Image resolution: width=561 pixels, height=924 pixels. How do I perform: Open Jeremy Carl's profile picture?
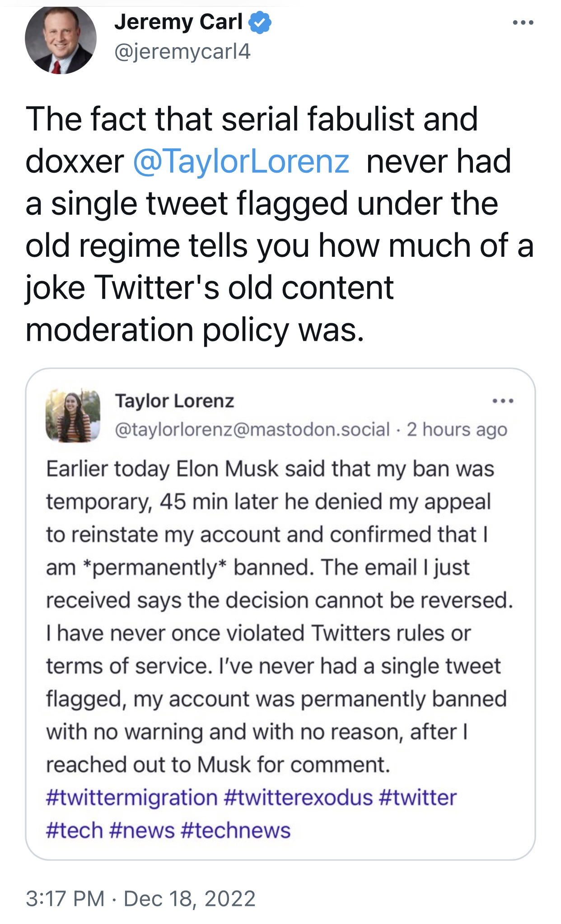(x=61, y=39)
